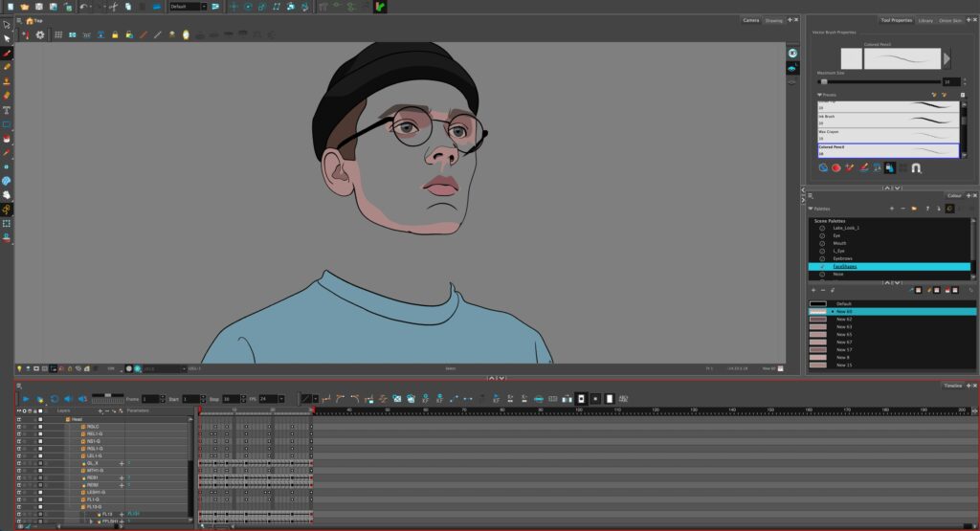Click the New scene file icon
980x531 pixels.
[x=10, y=7]
